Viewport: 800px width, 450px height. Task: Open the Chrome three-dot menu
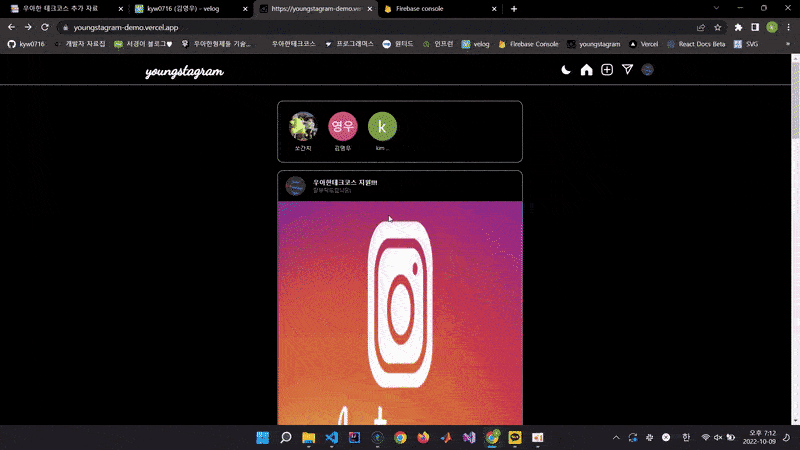(789, 28)
